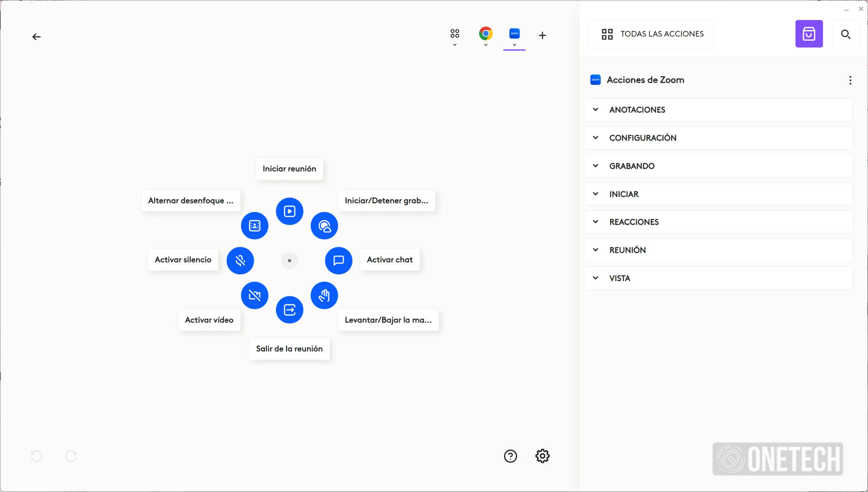Open the search actions magnifier

tap(845, 34)
